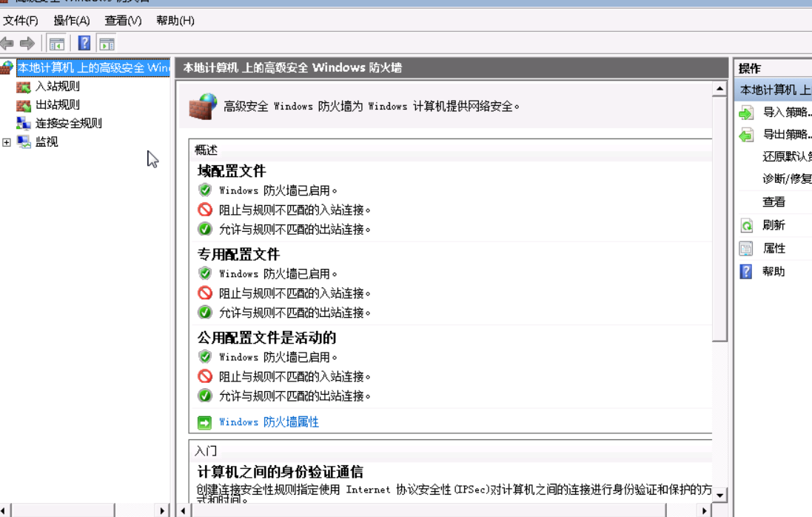Select 入站规则 firewall icon in tree

[x=23, y=87]
